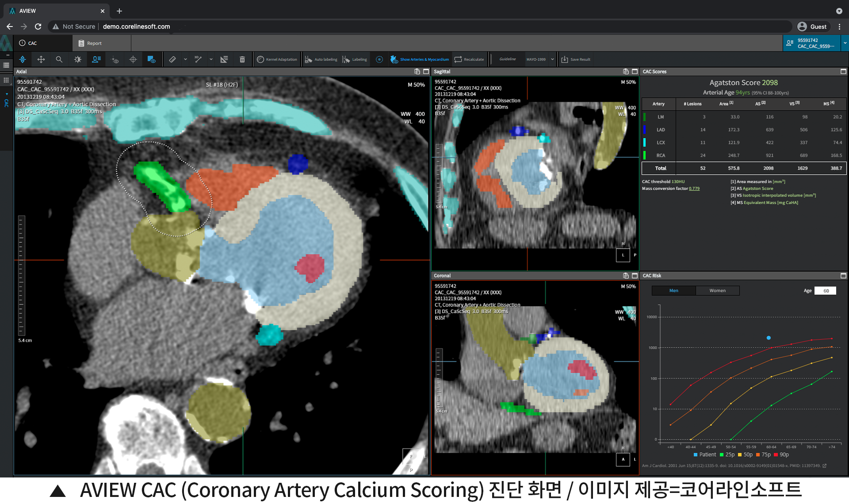
Task: Click the Coronal orientation cube
Action: 623,459
